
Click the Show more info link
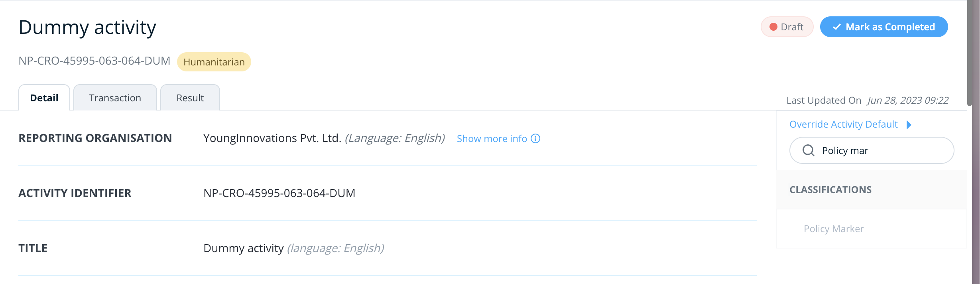point(492,138)
